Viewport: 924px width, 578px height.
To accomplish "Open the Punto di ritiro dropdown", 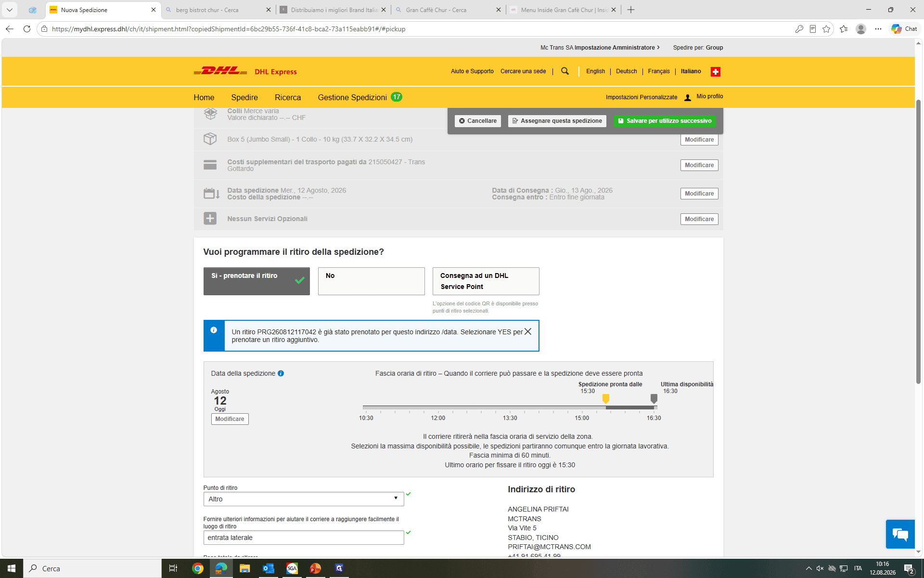I will pos(304,499).
